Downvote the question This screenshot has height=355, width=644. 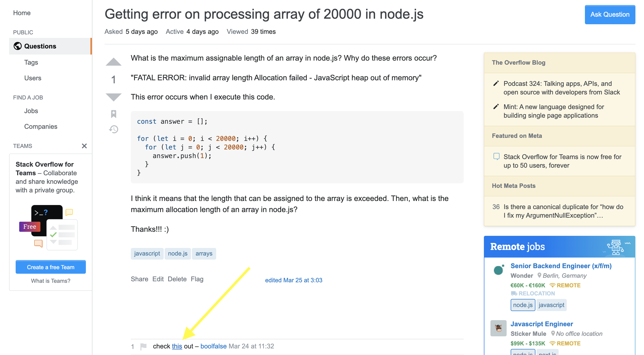113,97
